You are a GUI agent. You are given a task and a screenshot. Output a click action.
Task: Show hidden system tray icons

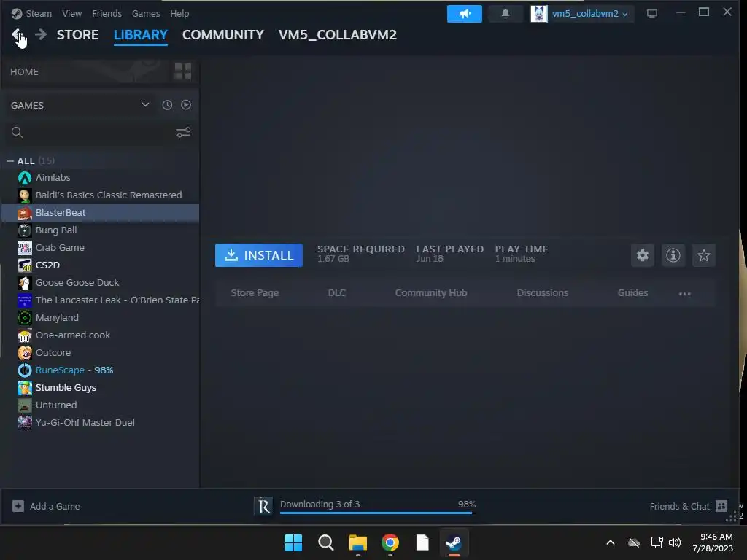coord(611,542)
